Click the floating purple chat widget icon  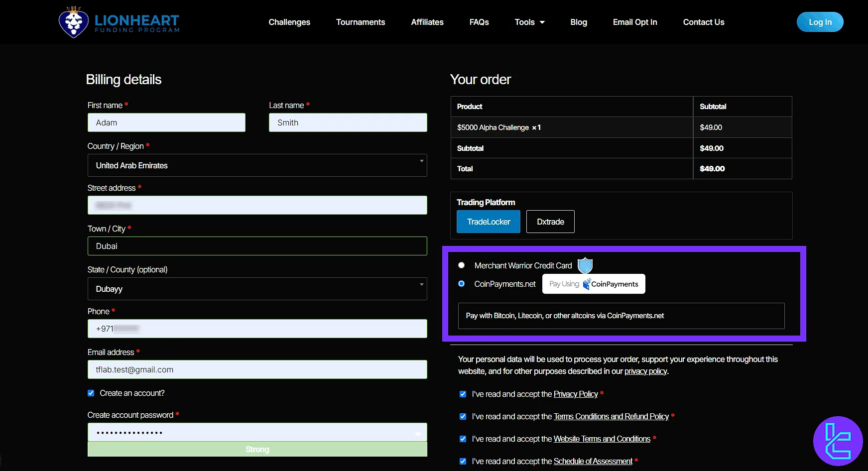[838, 441]
